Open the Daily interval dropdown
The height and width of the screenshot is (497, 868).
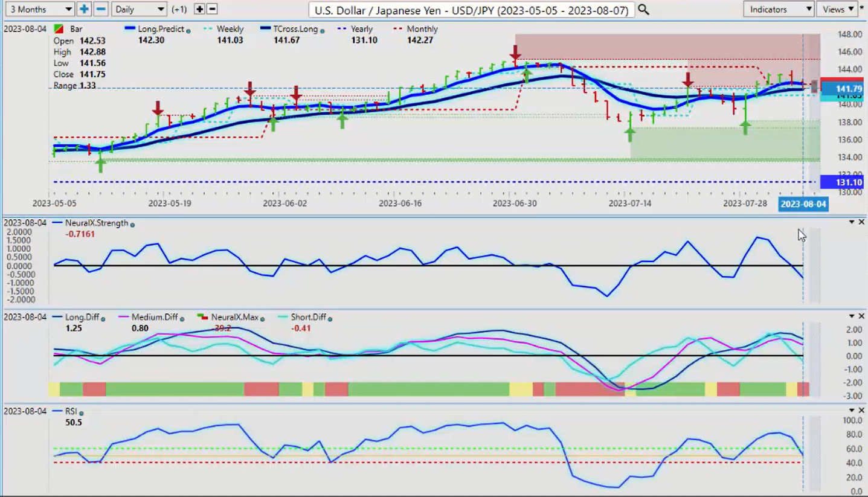click(x=140, y=9)
